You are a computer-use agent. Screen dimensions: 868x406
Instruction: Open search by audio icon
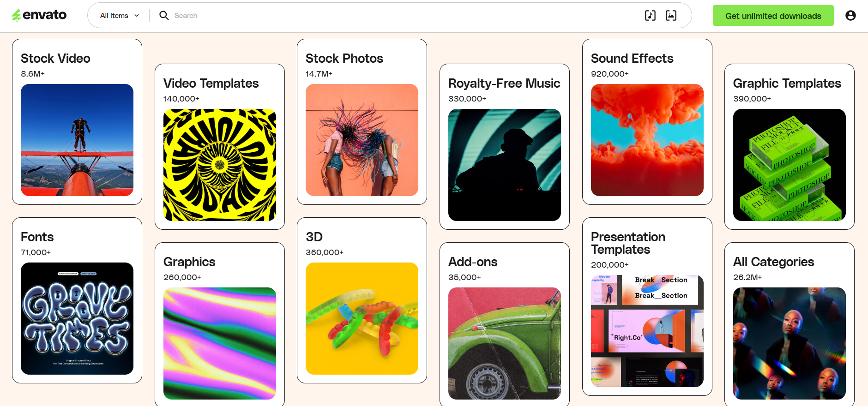pyautogui.click(x=650, y=15)
